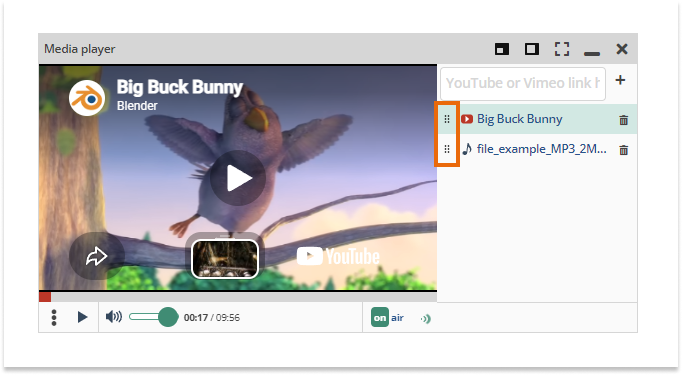
Task: Open the Big Buck Bunny video title
Action: click(x=180, y=87)
